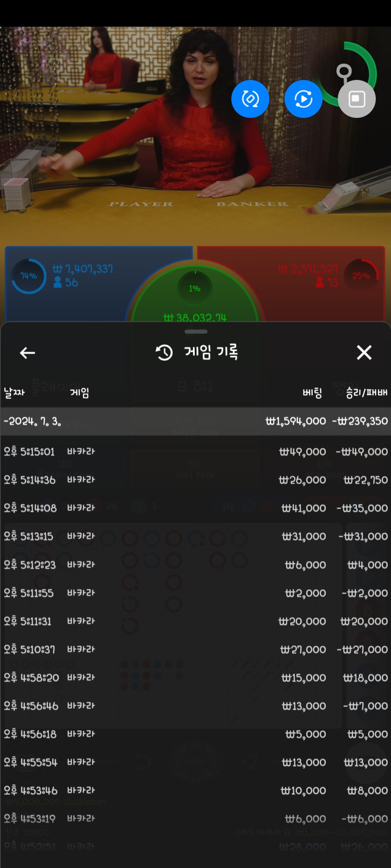Tap the dealer live video feed
The width and height of the screenshot is (391, 868).
click(x=195, y=136)
